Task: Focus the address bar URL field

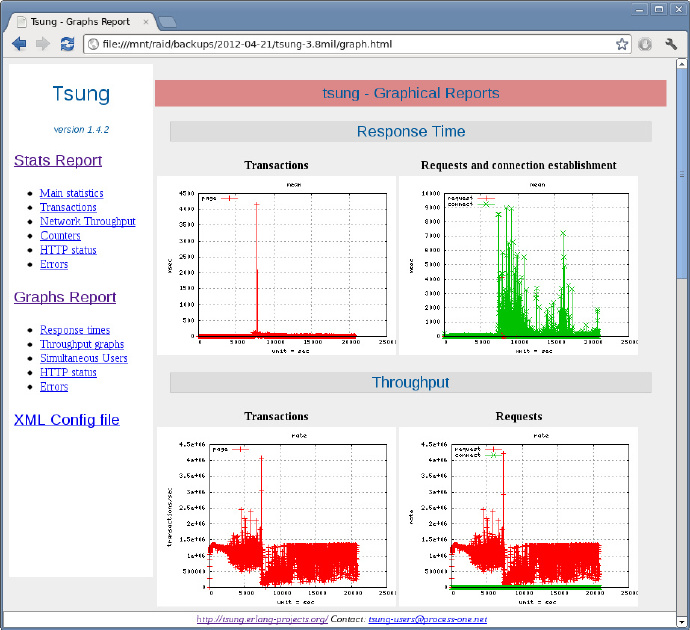Action: pyautogui.click(x=356, y=44)
